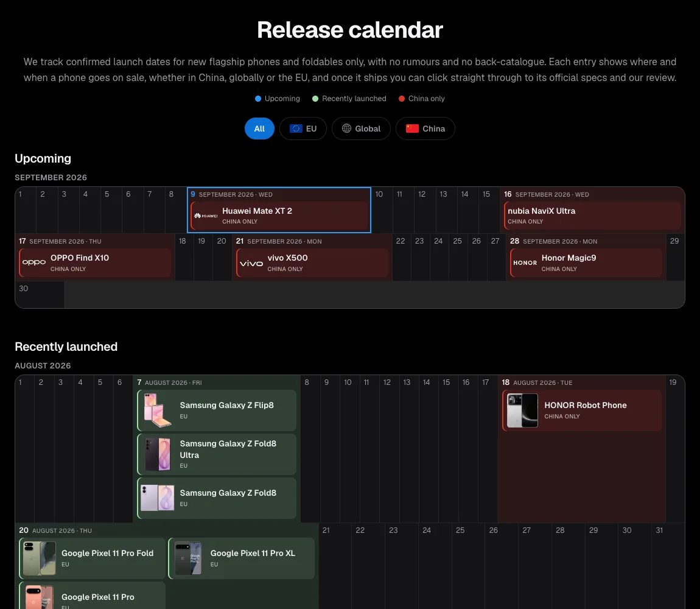Open the Honor Magic9 entry
This screenshot has height=609, width=700.
pos(586,262)
